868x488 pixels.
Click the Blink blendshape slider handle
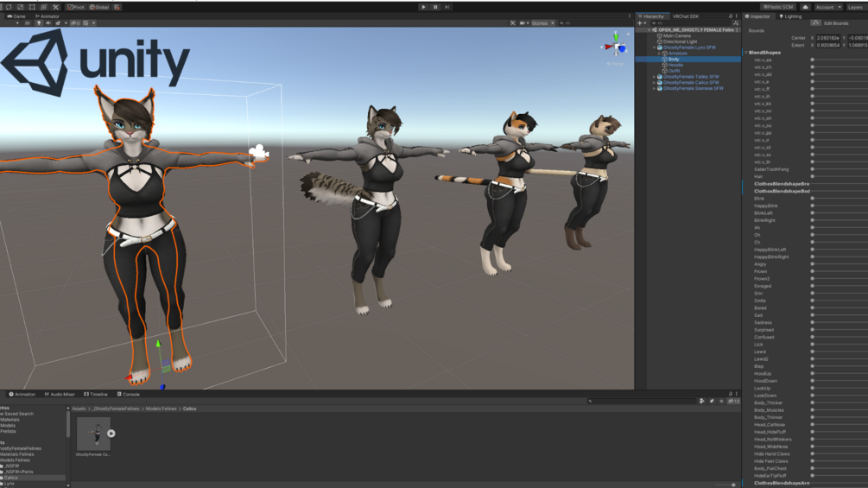coord(812,199)
